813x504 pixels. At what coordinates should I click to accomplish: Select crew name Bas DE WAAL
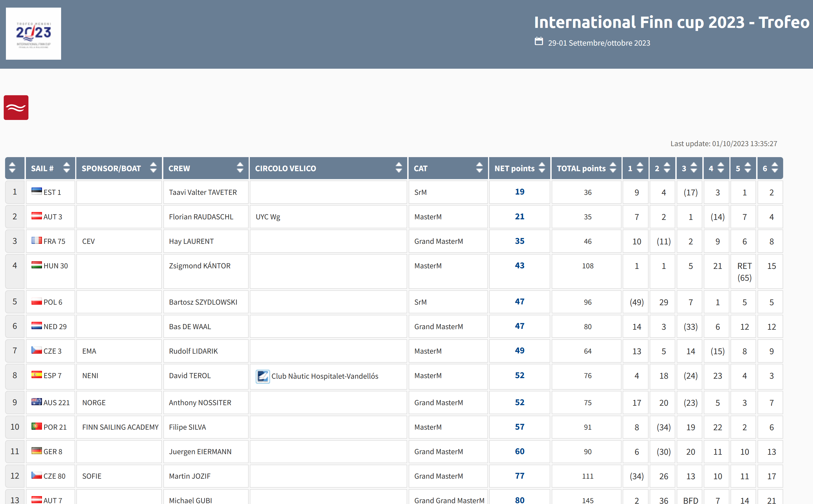pyautogui.click(x=190, y=327)
